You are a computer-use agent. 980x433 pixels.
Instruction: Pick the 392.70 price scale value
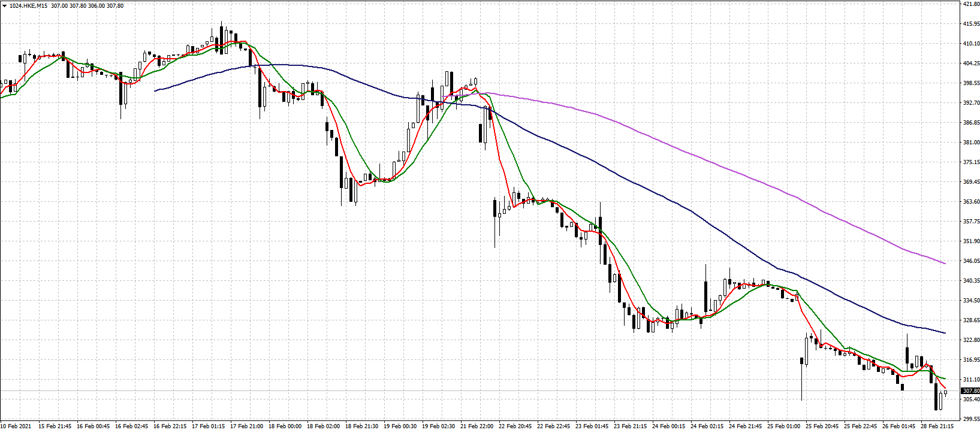click(970, 103)
